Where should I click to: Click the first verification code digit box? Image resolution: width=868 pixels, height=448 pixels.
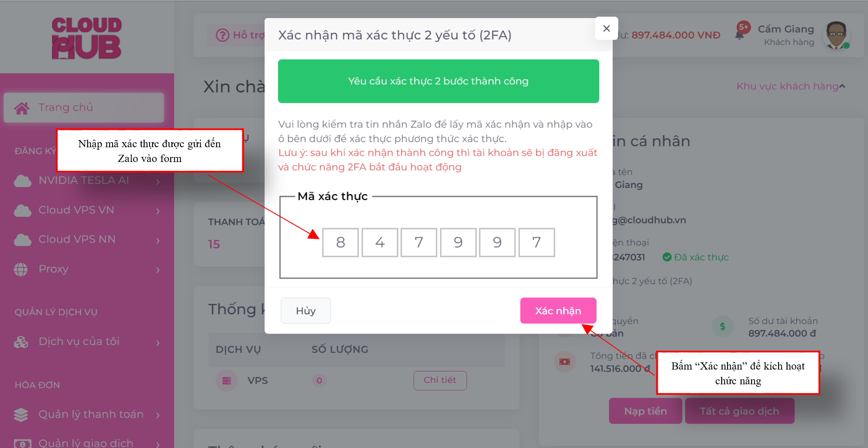tap(340, 243)
